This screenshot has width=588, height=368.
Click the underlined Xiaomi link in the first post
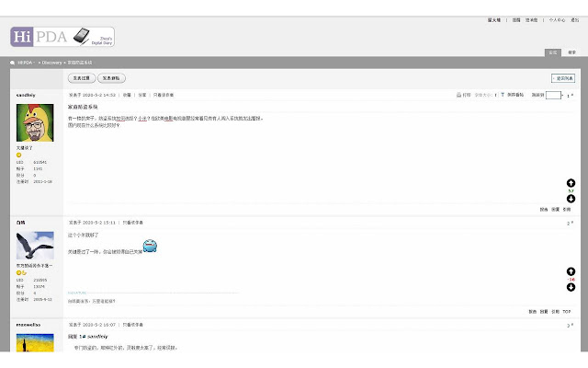(x=143, y=119)
